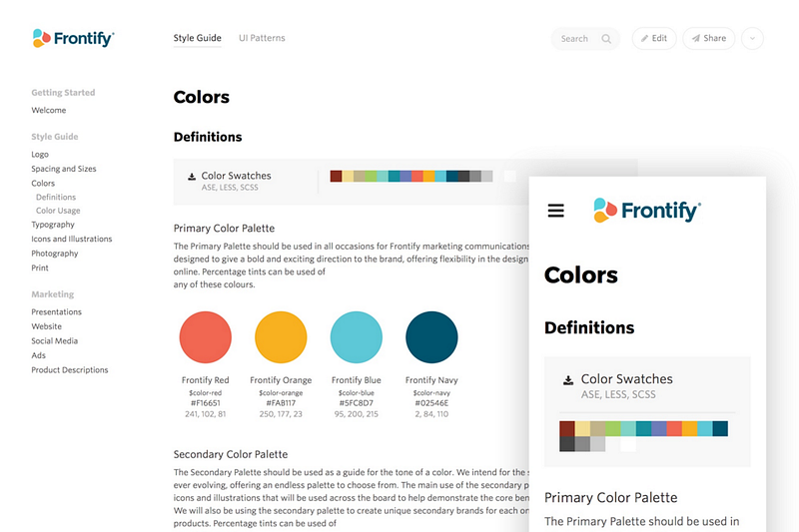Open the Definitions sub-item under Colors
The width and height of the screenshot is (799, 532).
click(56, 197)
